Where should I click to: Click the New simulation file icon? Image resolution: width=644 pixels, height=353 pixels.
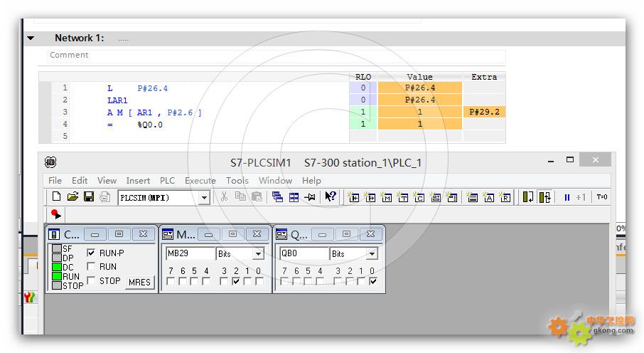pyautogui.click(x=56, y=196)
